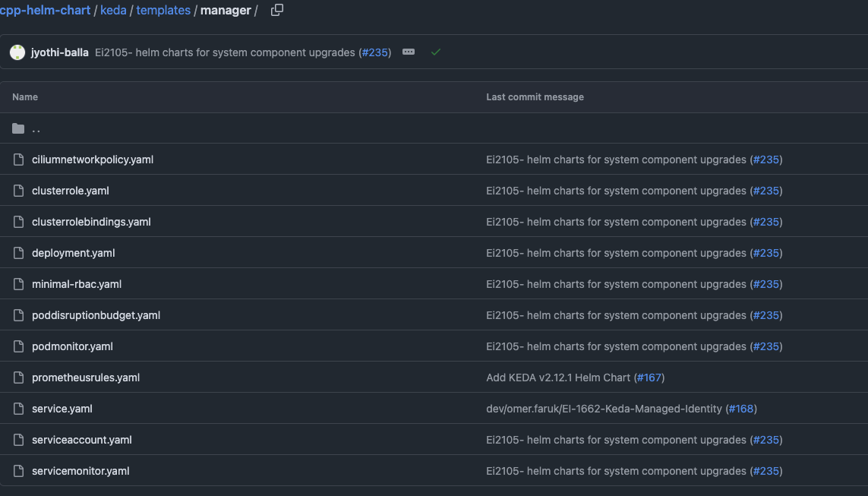
Task: Open #235 link in clusterrole.yaml row
Action: tap(766, 191)
